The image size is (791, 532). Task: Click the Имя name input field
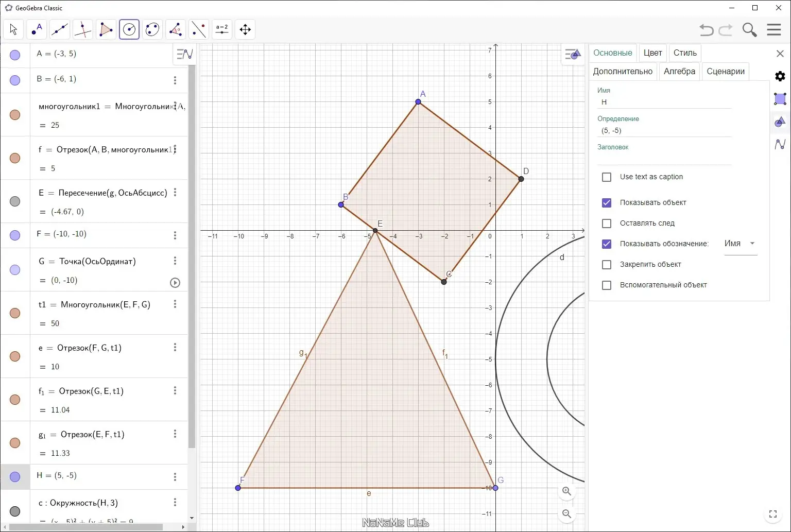coord(664,102)
